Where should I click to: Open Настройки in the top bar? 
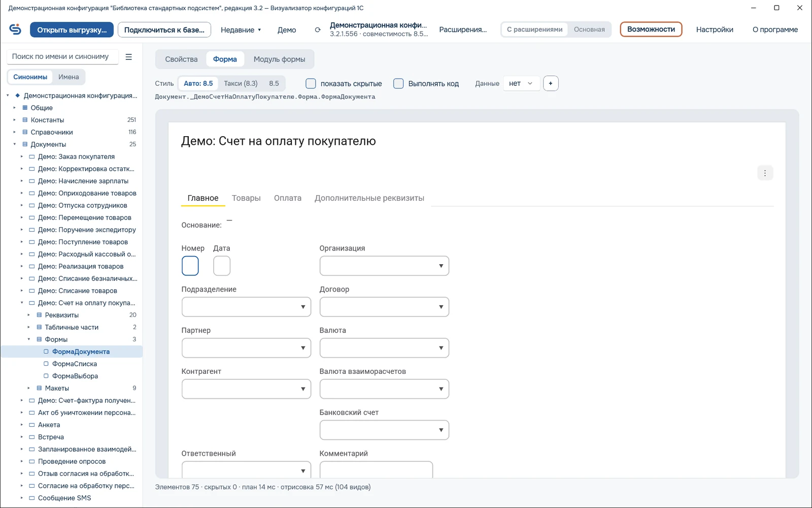pos(715,30)
